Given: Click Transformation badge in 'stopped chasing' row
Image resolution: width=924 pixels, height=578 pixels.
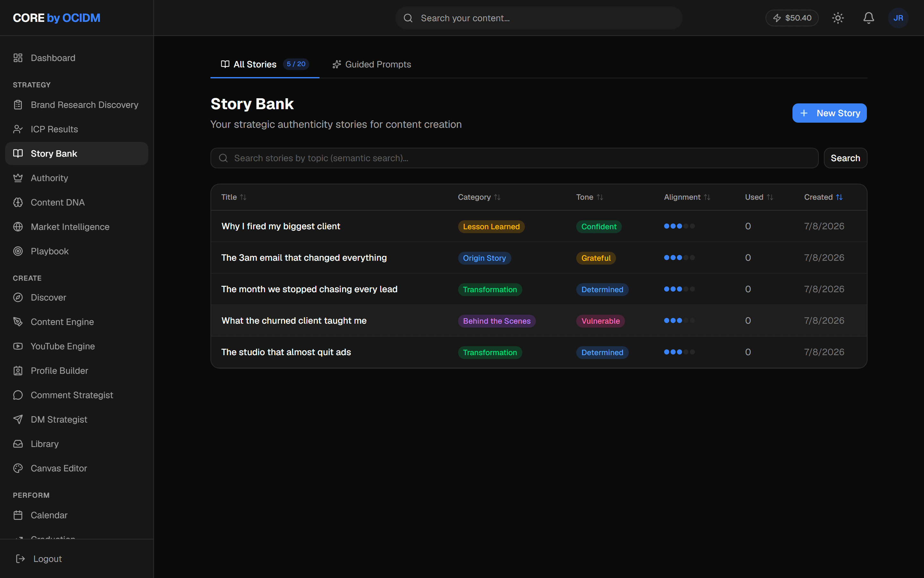Looking at the screenshot, I should click(490, 290).
